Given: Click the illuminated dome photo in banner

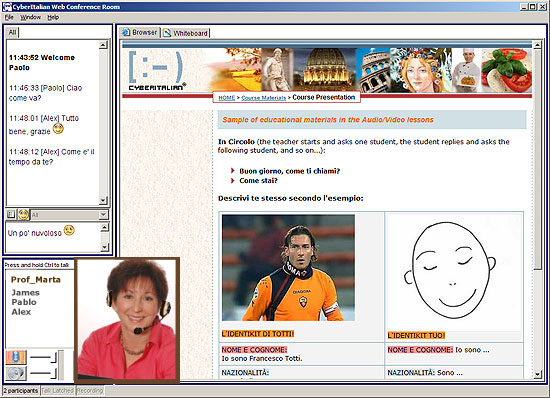Looking at the screenshot, I should click(325, 70).
